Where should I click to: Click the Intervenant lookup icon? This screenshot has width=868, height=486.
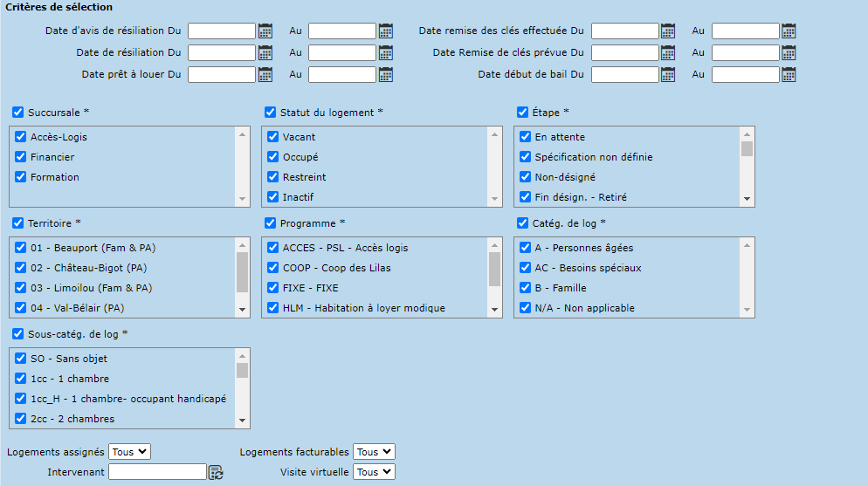(216, 472)
